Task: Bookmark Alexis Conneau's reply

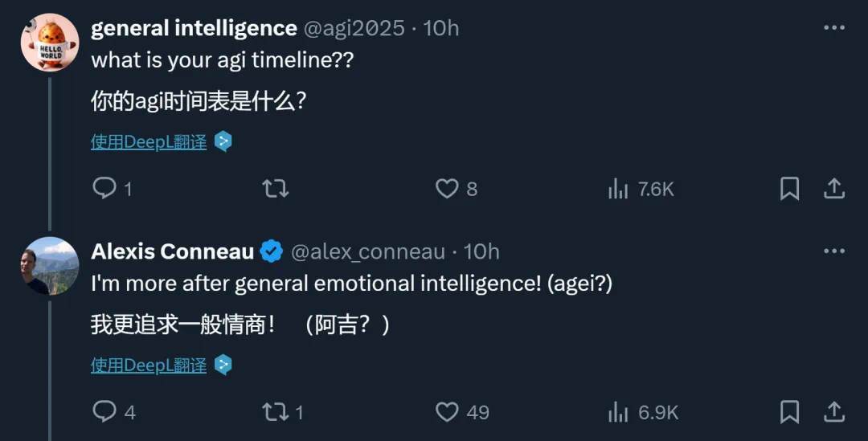Action: [789, 412]
